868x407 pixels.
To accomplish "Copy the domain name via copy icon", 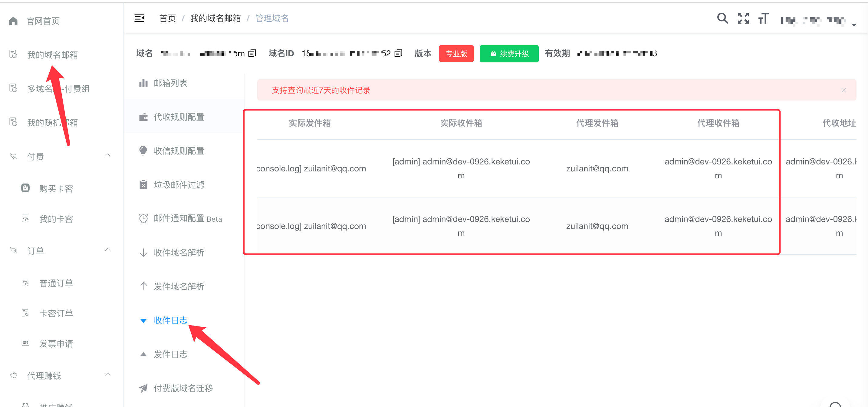I will point(252,53).
